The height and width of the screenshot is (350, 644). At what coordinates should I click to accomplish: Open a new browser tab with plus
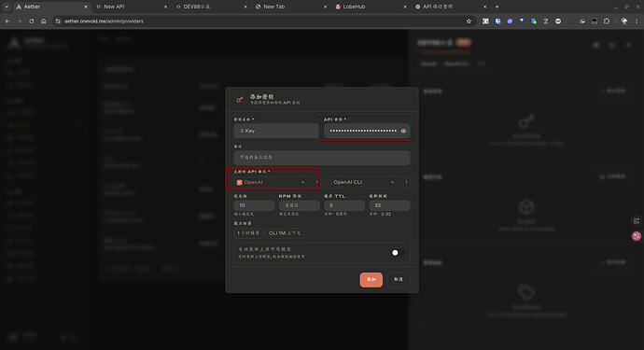497,7
